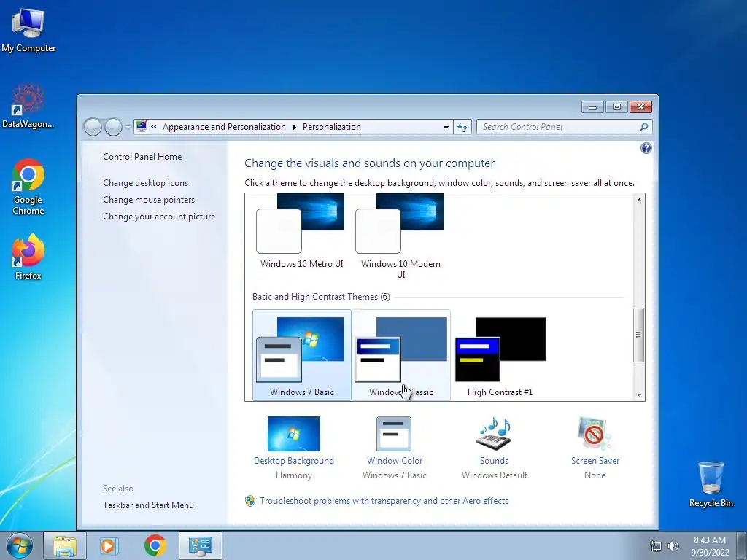Launch Google Chrome from the desktop
The width and height of the screenshot is (747, 560).
click(x=28, y=187)
